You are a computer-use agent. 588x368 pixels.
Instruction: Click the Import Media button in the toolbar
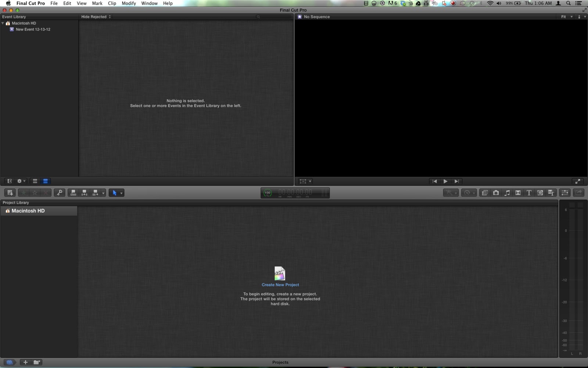(10, 193)
